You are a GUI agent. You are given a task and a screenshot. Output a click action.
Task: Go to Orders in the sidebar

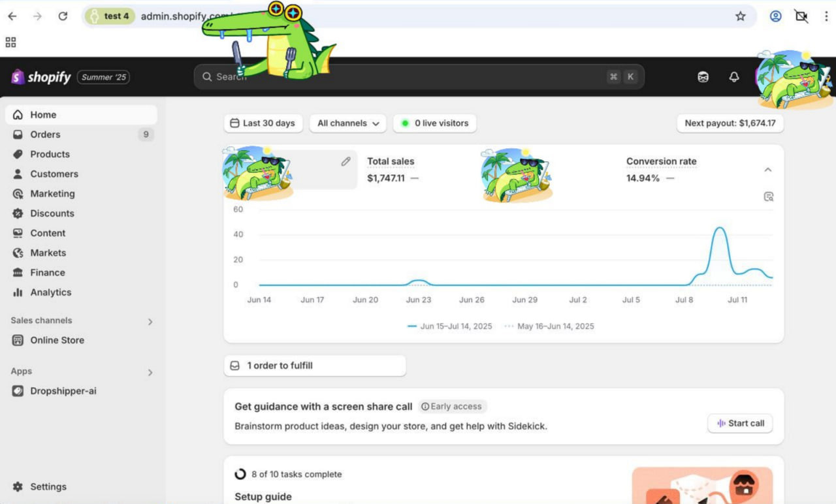coord(45,134)
